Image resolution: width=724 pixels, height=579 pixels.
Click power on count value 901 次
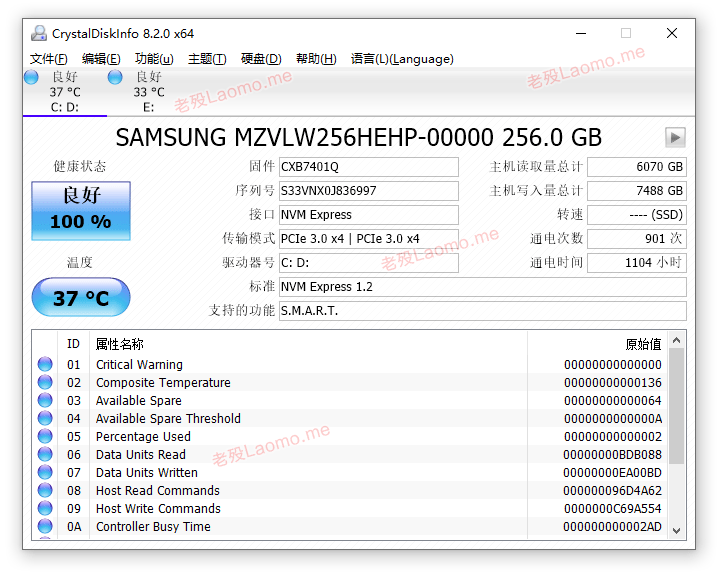click(x=637, y=239)
